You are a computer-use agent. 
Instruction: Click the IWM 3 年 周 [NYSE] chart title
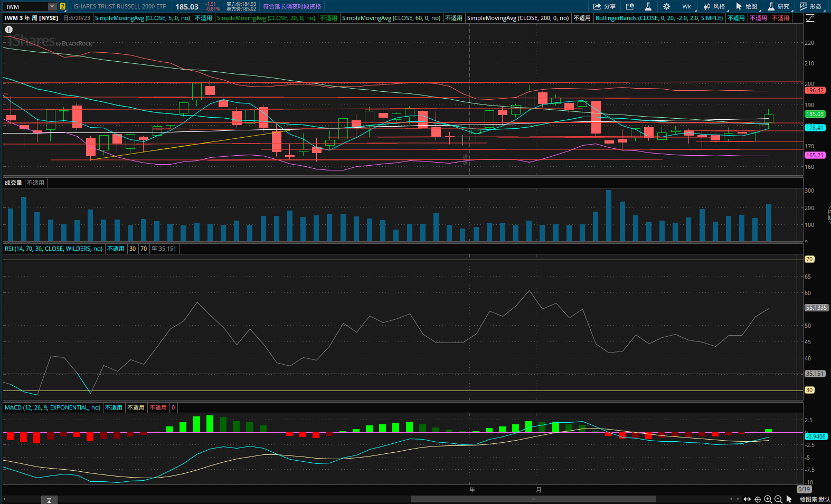point(32,18)
